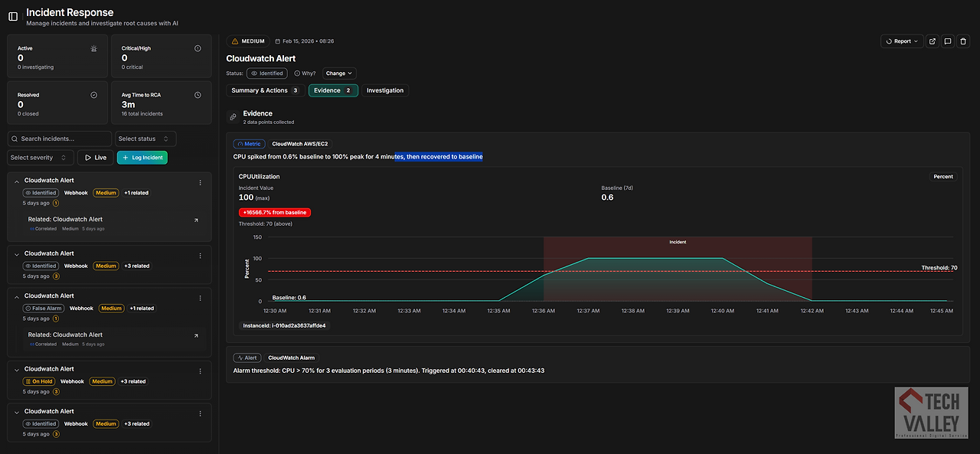Switch to the Summary & Actions tab
980x454 pixels.
pos(265,90)
